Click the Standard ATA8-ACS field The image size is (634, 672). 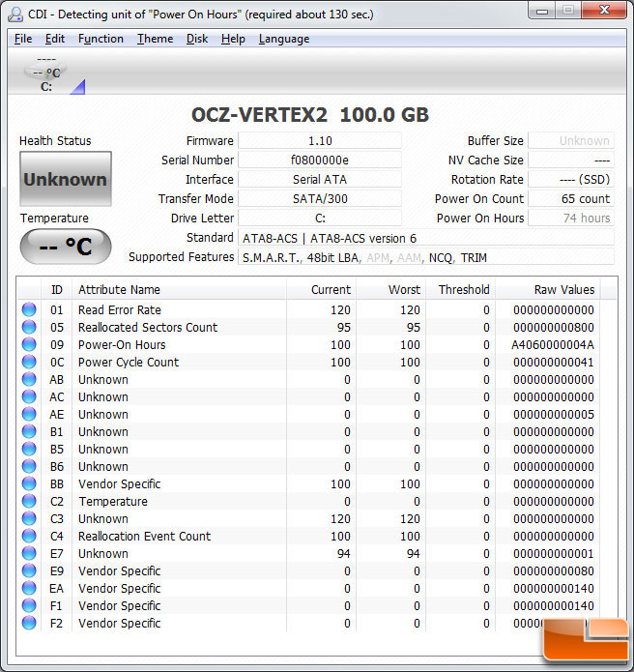point(426,238)
